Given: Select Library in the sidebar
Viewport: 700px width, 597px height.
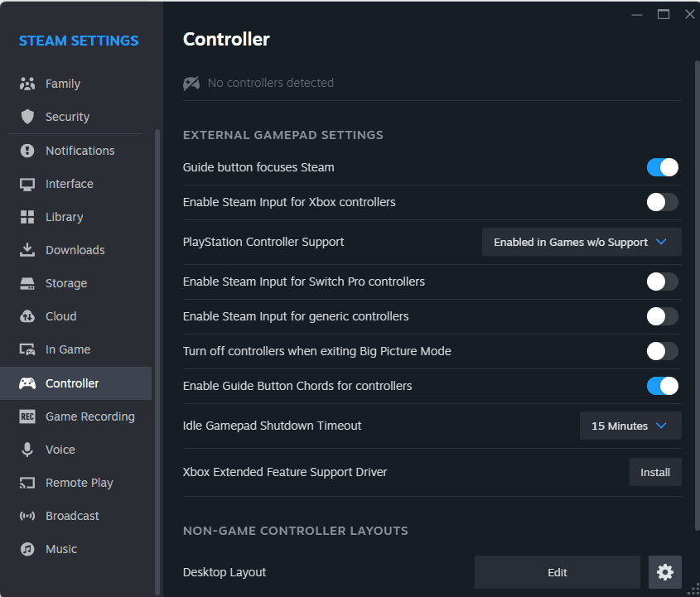Looking at the screenshot, I should pos(76,217).
